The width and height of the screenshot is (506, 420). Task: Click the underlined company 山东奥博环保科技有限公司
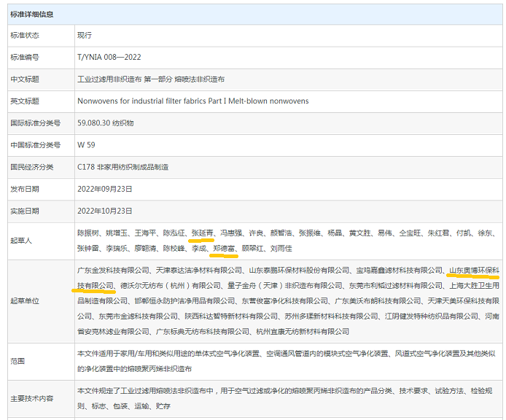tap(474, 271)
